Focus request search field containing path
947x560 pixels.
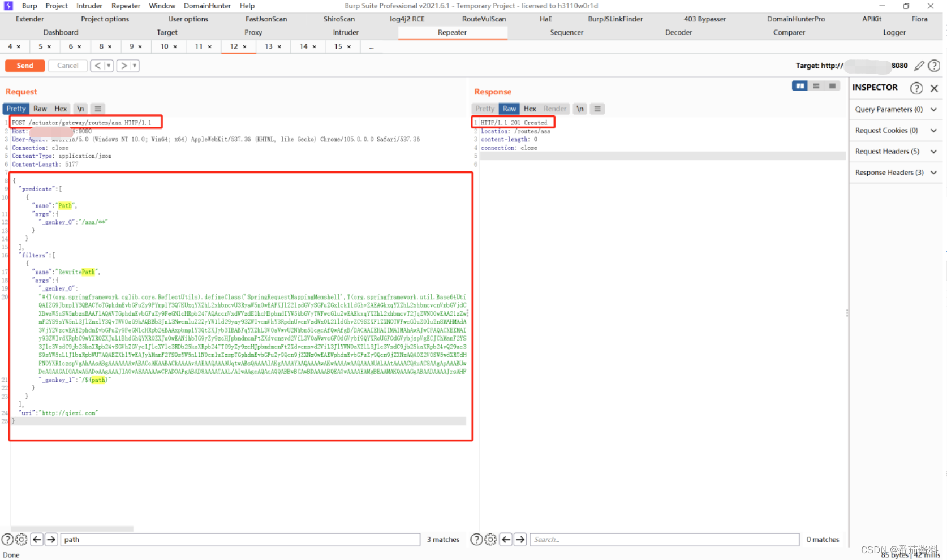coord(240,540)
